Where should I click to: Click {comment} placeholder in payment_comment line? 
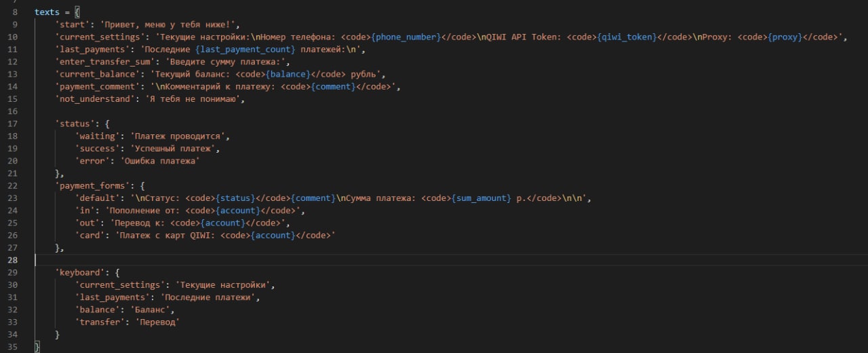point(333,86)
